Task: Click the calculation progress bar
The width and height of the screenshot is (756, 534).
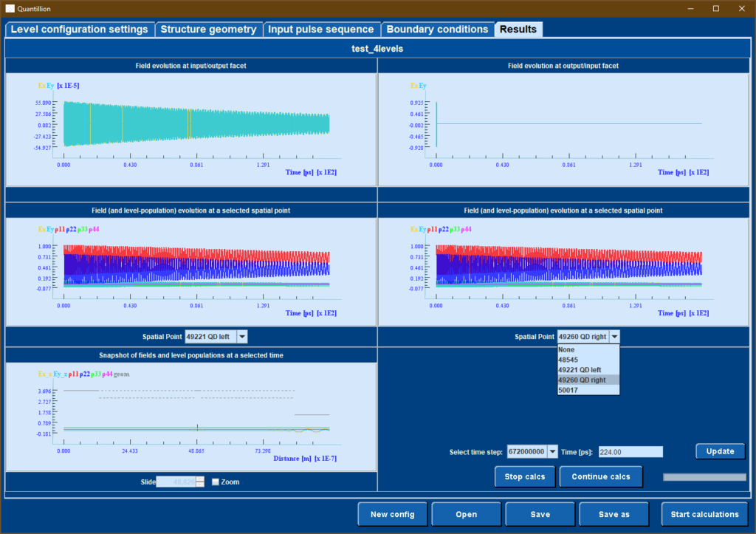Action: pos(704,477)
